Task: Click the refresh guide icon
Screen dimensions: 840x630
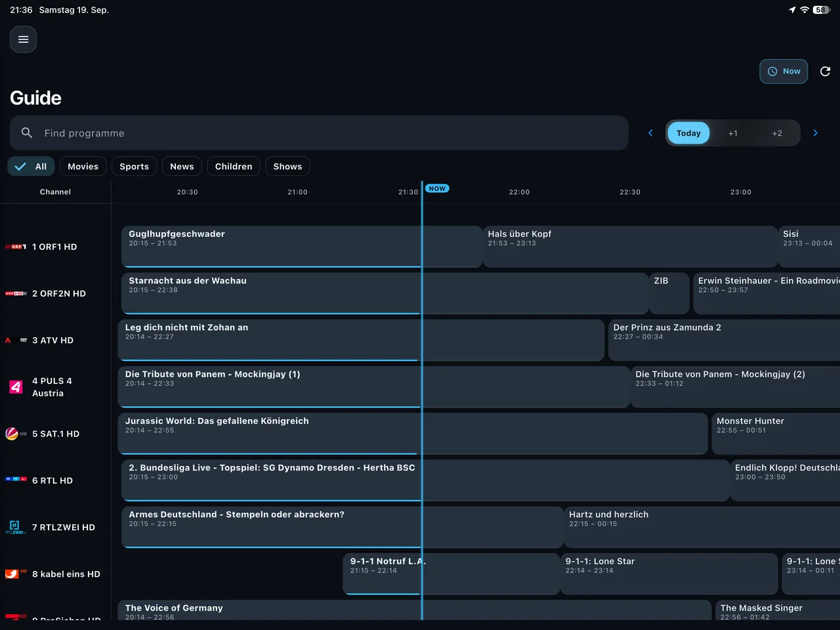Action: pos(826,72)
